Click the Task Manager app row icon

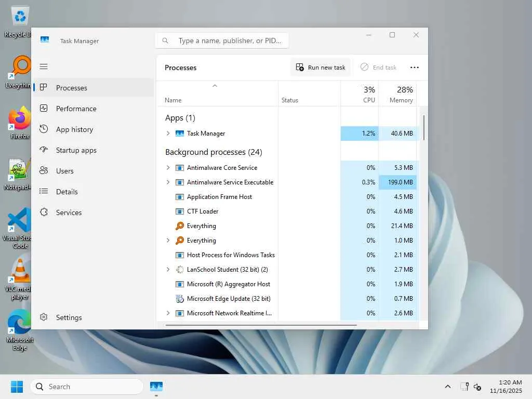[x=179, y=134]
